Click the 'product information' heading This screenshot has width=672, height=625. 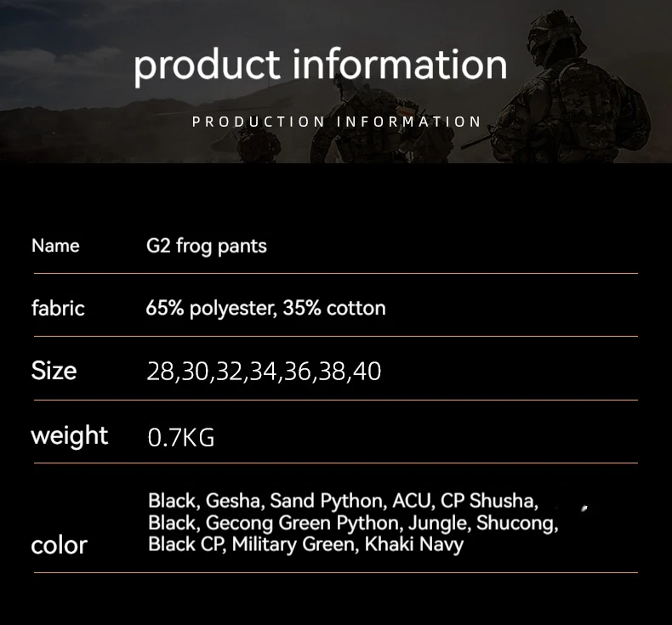[320, 65]
